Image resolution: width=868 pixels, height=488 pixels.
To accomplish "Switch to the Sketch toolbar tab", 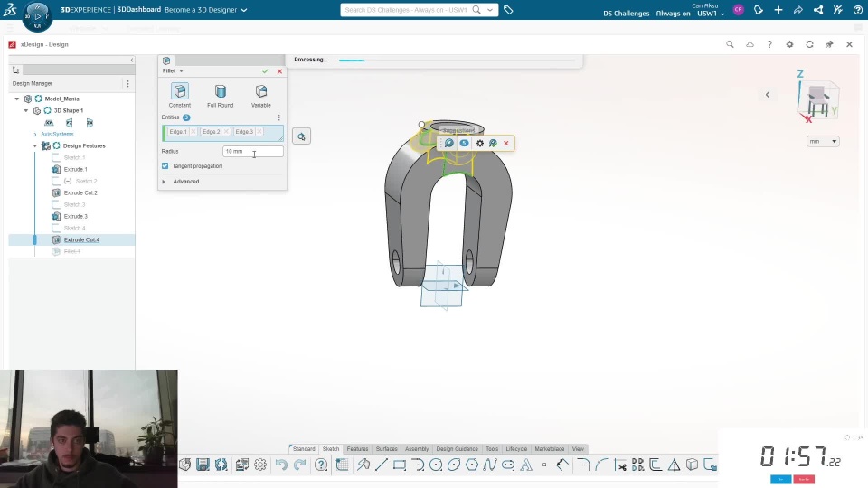I will click(x=331, y=449).
